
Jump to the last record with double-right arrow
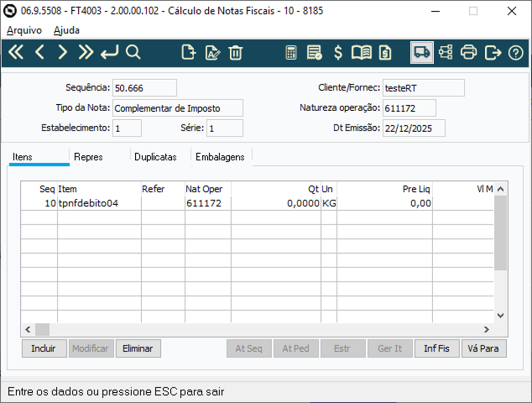(85, 53)
